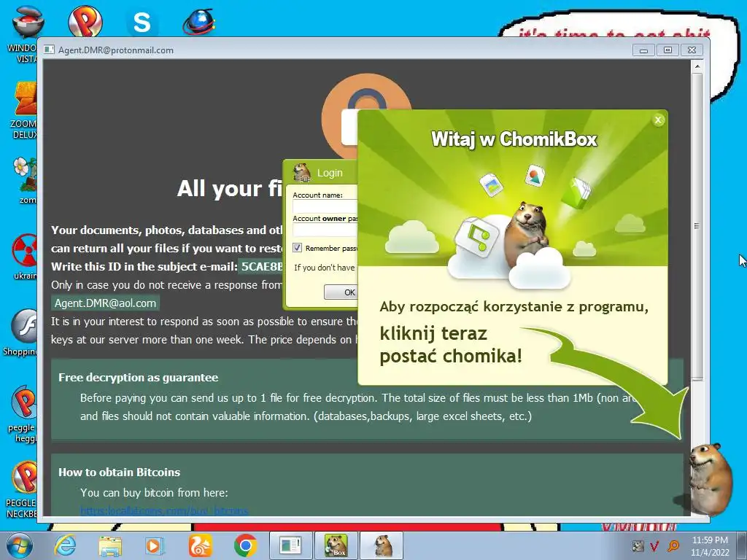747x560 pixels.
Task: Switch to the hamster taskbar button
Action: click(382, 545)
